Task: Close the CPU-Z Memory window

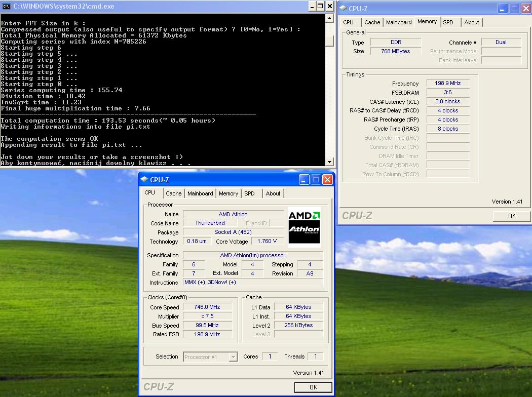Action: tap(526, 9)
